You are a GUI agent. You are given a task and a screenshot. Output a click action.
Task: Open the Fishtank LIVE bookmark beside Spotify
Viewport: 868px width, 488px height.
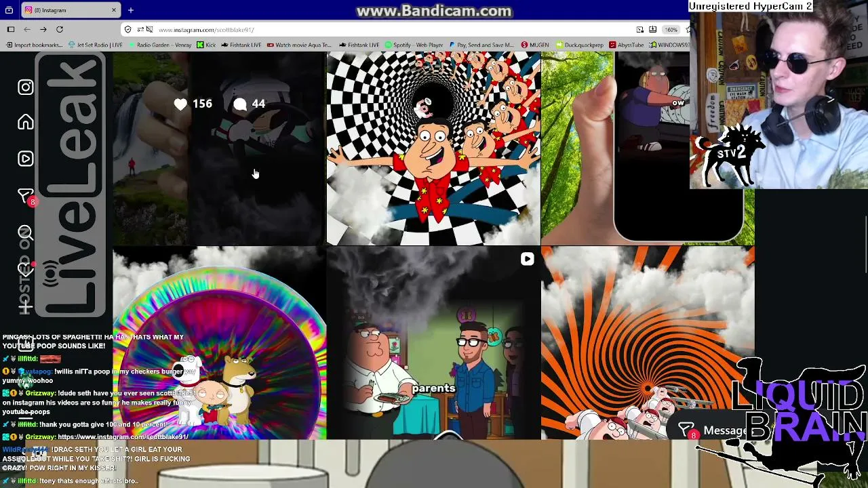tap(359, 45)
